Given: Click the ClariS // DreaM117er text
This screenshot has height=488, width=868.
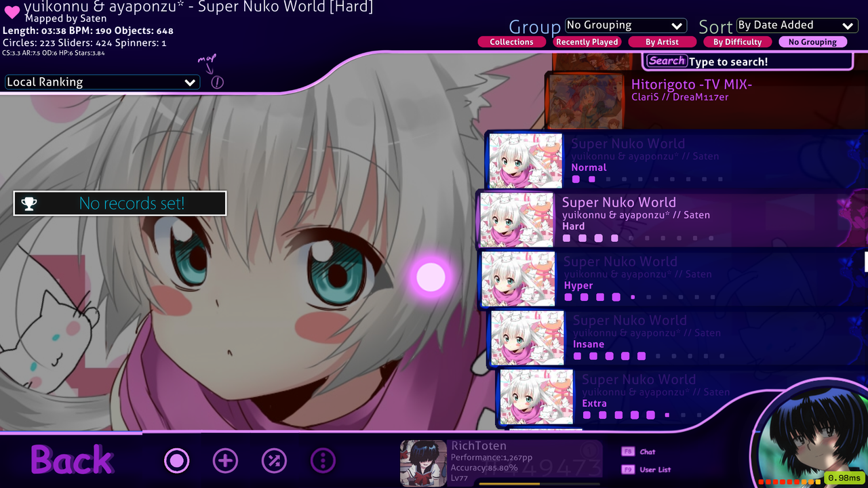Looking at the screenshot, I should point(680,97).
